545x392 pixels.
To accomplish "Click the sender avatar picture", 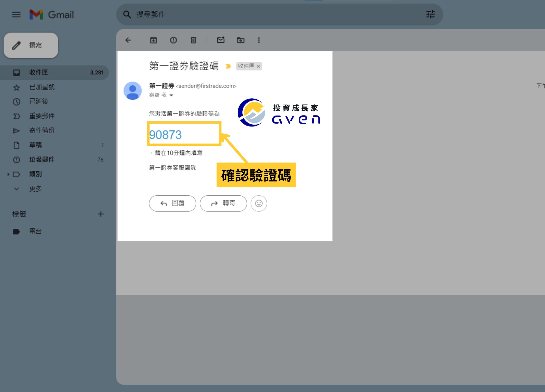I will tap(133, 91).
